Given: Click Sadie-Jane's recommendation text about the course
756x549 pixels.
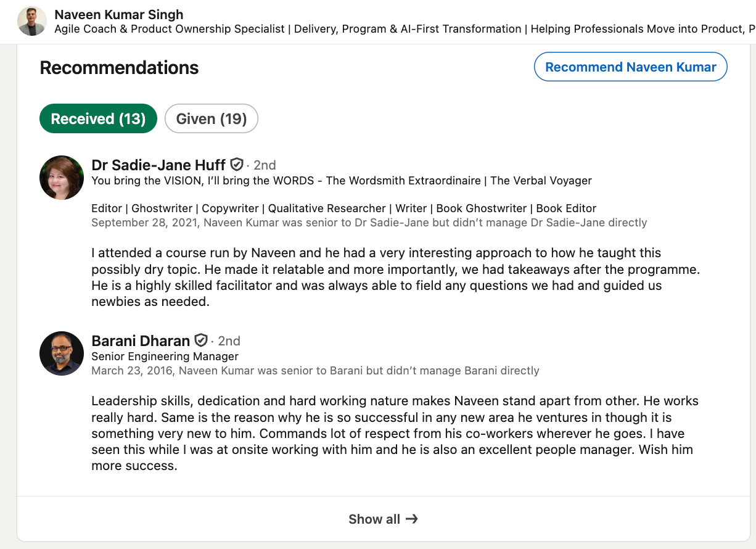Looking at the screenshot, I should click(395, 278).
